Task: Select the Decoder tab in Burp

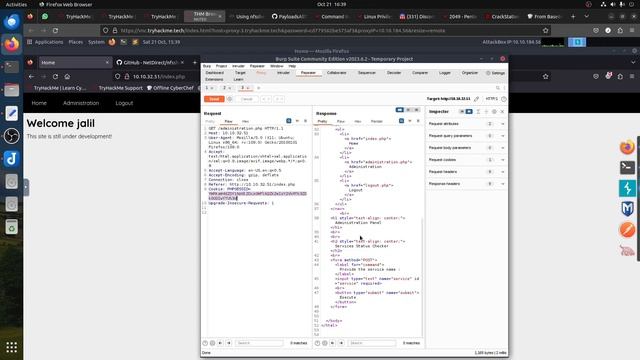Action: click(394, 73)
